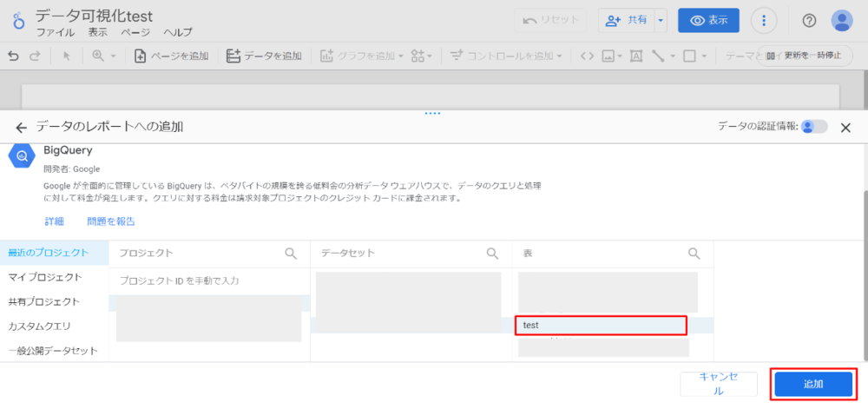Click the キャンセル button

[x=718, y=384]
